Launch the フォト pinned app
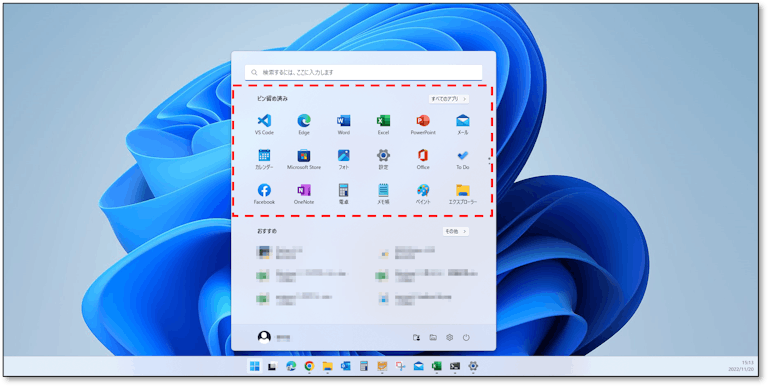The height and width of the screenshot is (386, 768). point(343,159)
